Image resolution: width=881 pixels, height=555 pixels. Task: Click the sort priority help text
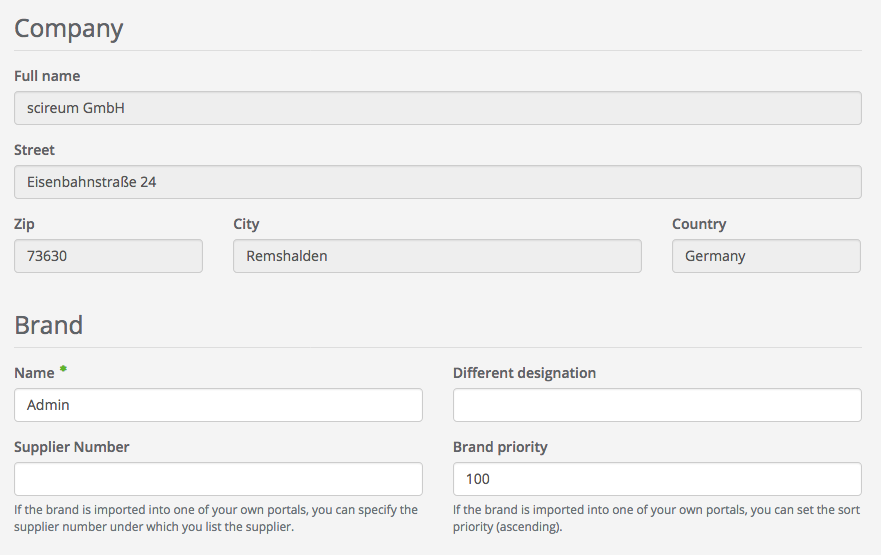pyautogui.click(x=655, y=518)
